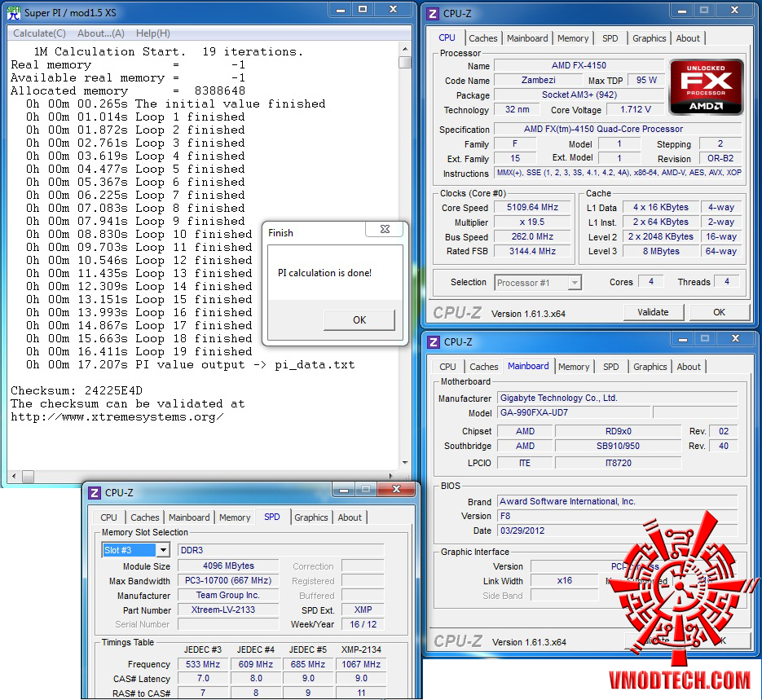
Task: Click the Rated FSB value 3144.4 MHz
Action: [x=532, y=252]
